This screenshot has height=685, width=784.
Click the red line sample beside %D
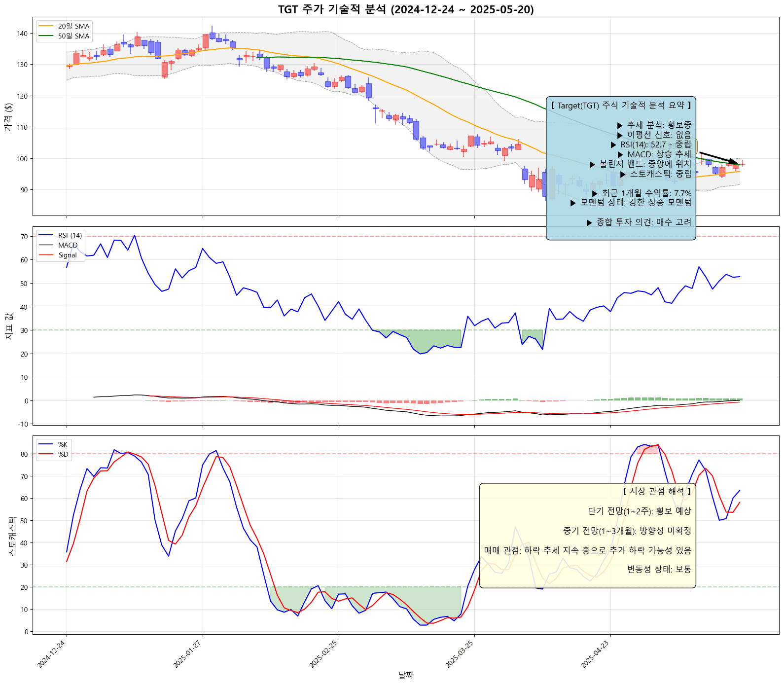[46, 454]
